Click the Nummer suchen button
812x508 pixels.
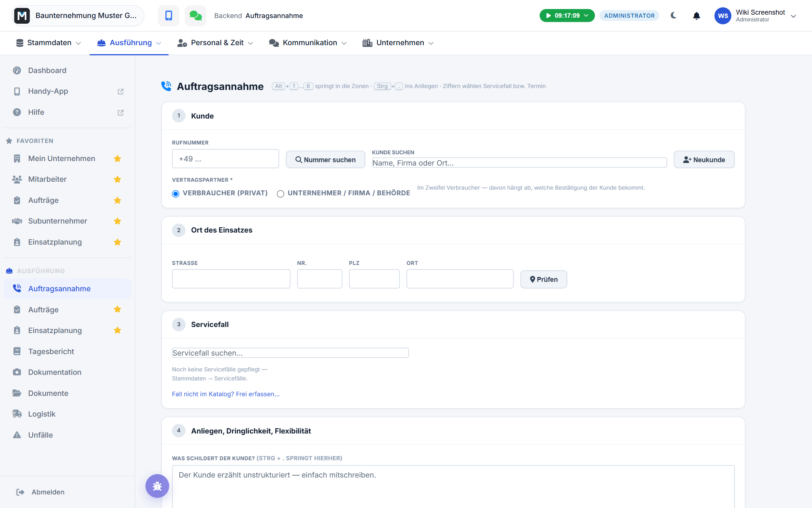326,160
